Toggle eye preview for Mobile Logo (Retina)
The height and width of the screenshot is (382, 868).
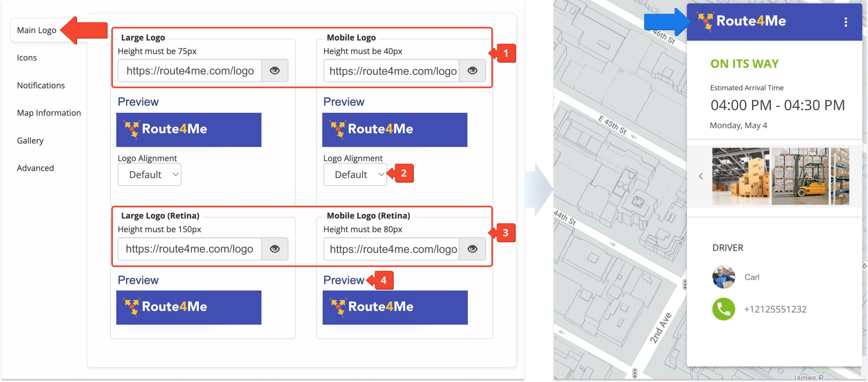point(472,249)
